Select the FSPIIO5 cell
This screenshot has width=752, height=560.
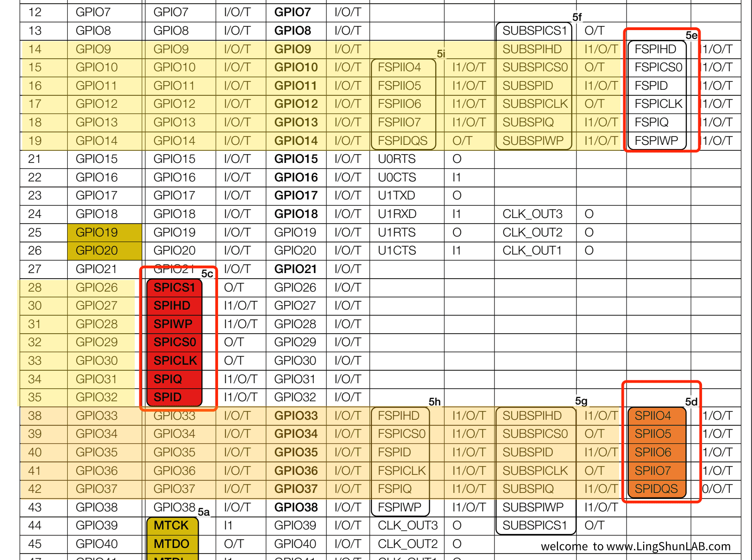(x=403, y=86)
